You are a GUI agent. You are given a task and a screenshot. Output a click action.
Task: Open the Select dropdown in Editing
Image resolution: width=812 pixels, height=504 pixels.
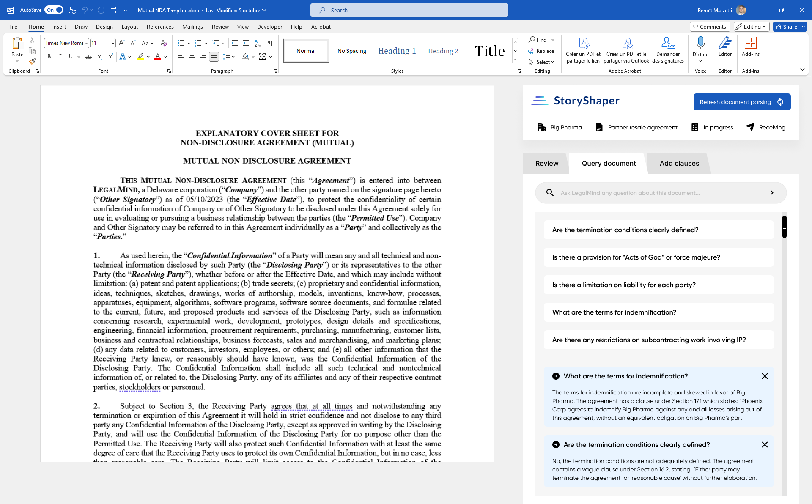pos(542,62)
